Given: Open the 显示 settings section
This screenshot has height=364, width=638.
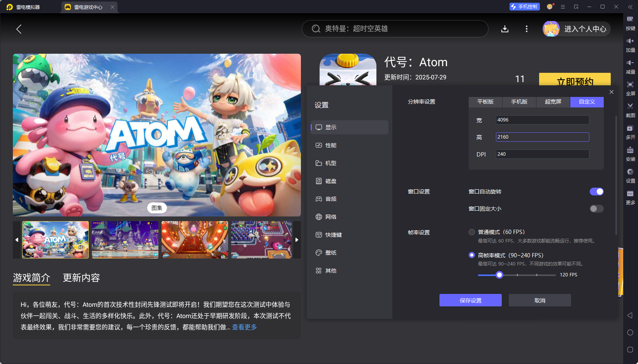Looking at the screenshot, I should coord(350,127).
